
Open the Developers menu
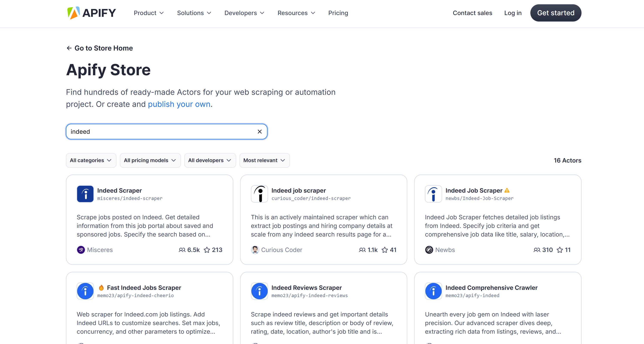point(244,13)
